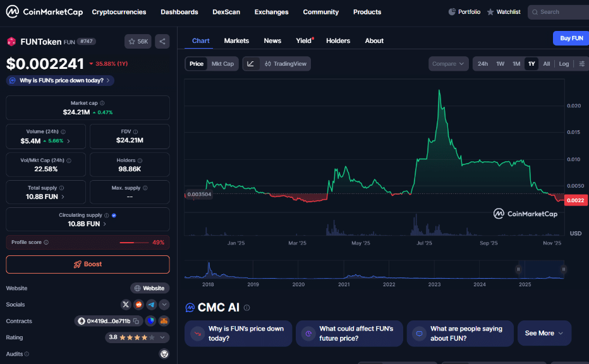Select the line chart style icon
Screen dimensions: 589x364
[x=251, y=64]
